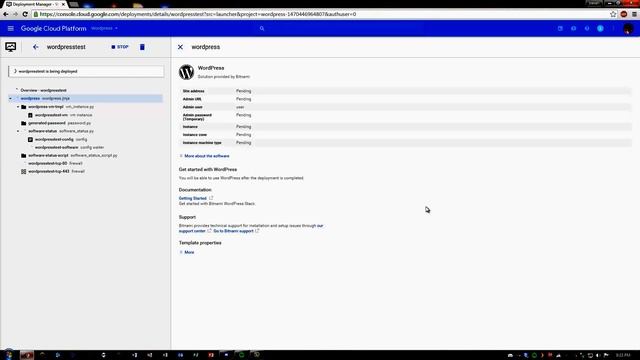Screen dimensions: 640x360
Task: Click the WordPress logo icon
Action: click(x=187, y=72)
